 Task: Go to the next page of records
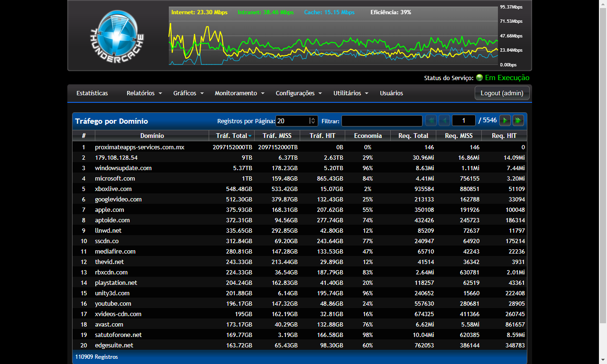tap(505, 121)
